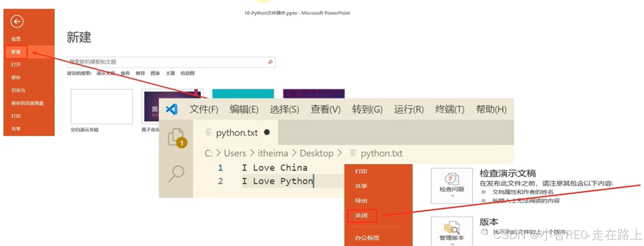Click the 检查问题 document inspect icon
Image resolution: width=644 pixels, height=246 pixels.
pos(452,179)
